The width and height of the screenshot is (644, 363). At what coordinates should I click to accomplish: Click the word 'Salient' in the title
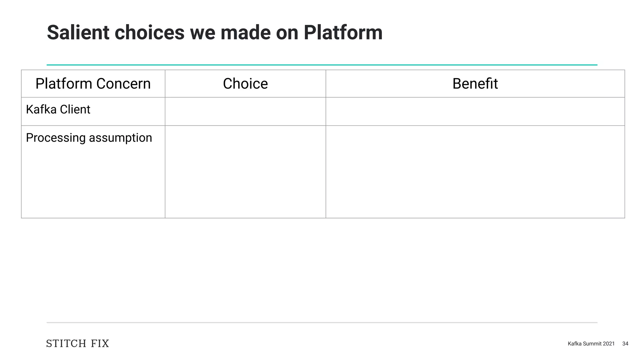pyautogui.click(x=78, y=32)
